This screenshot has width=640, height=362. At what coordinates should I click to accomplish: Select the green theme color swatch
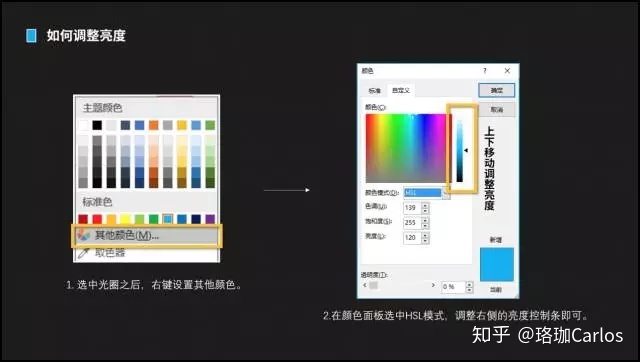[x=210, y=125]
